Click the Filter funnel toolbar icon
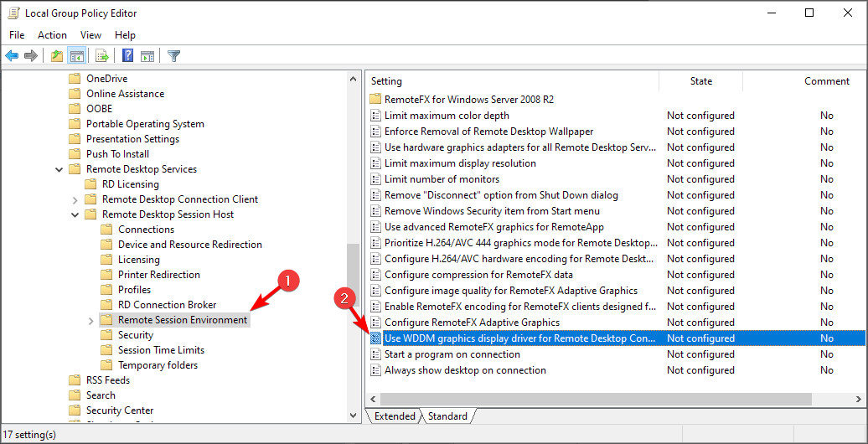Viewport: 868px width, 444px height. click(x=173, y=56)
